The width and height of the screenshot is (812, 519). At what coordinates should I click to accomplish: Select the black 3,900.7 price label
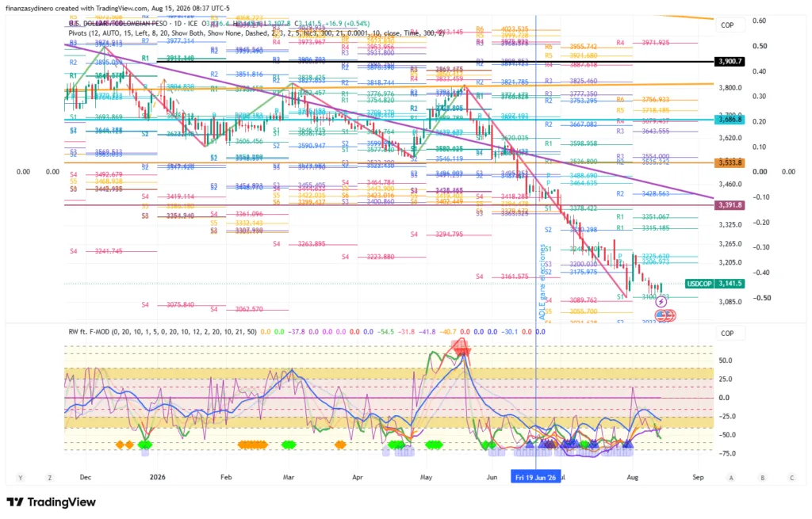(730, 62)
